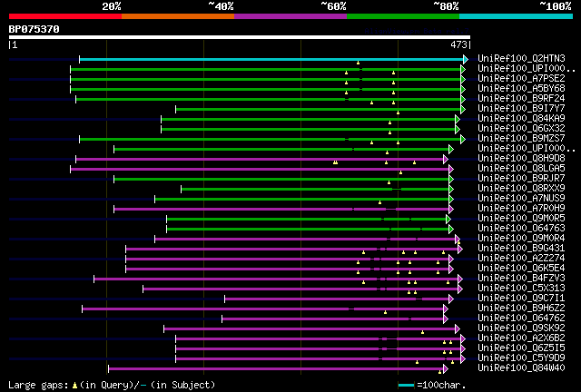Click the red 20% legend color segment
Viewport: 581px width, 392px height.
tap(65, 16)
